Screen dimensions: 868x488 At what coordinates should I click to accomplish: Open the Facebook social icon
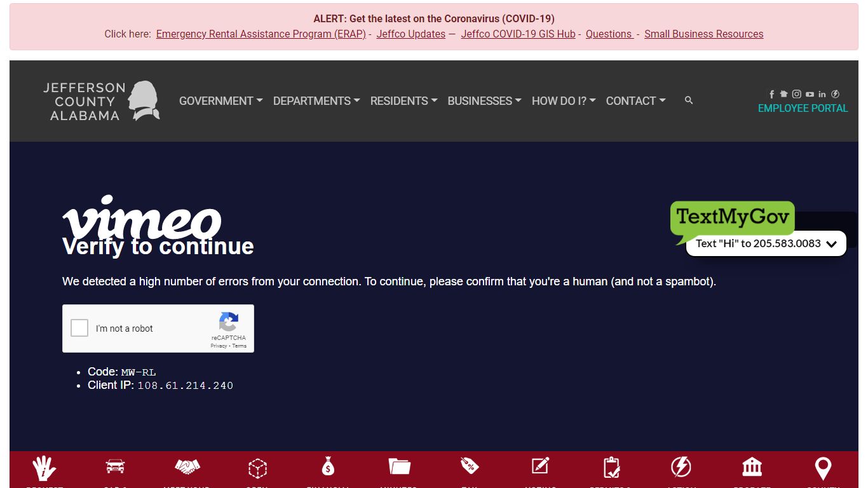[x=772, y=94]
